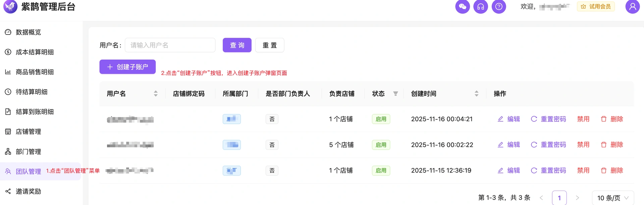The image size is (644, 205).
Task: Click pencil edit icon in 00:02:22 row
Action: tap(500, 145)
